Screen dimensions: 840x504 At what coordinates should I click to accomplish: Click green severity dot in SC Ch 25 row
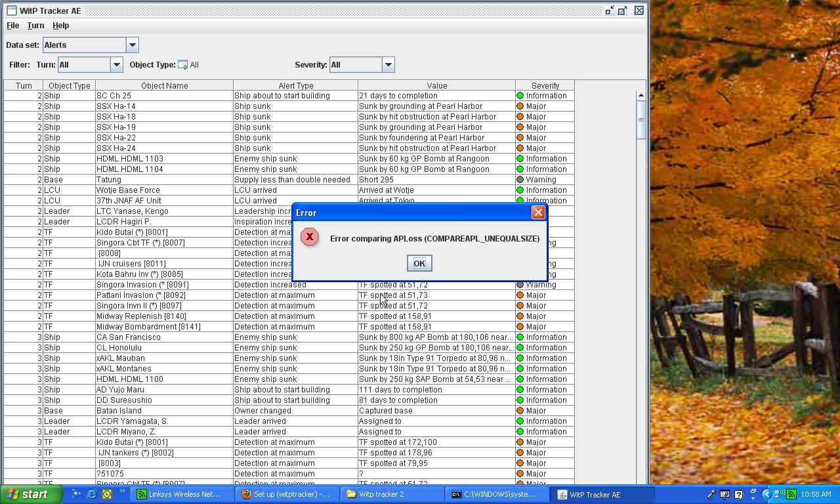520,96
